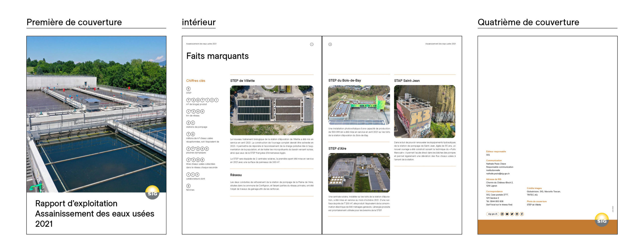Image resolution: width=644 pixels, height=251 pixels.
Task: Click the STAP Saint-Jean graffiti building photo
Action: pyautogui.click(x=425, y=111)
